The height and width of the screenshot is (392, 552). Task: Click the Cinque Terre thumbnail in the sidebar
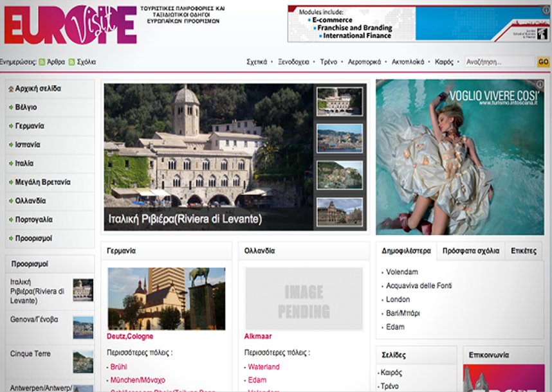(83, 362)
